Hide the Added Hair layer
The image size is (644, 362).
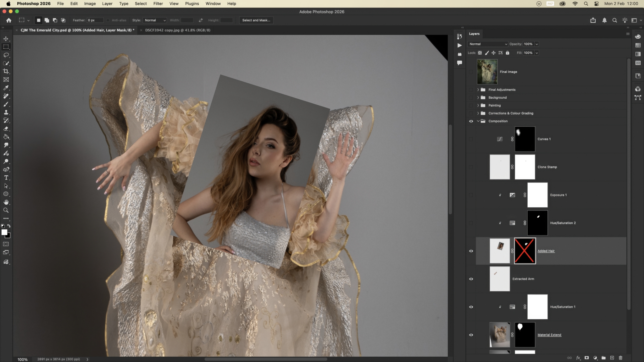471,251
